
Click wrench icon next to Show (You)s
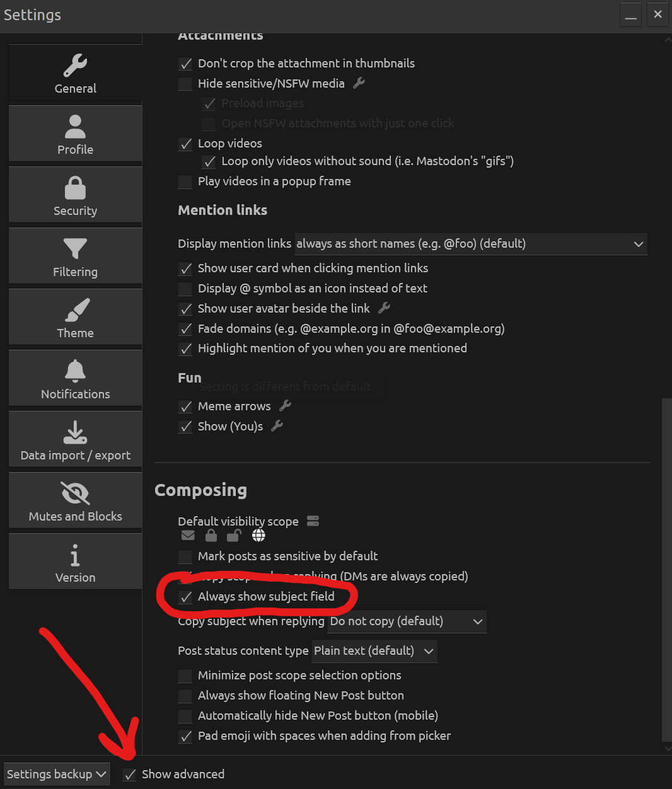point(277,426)
